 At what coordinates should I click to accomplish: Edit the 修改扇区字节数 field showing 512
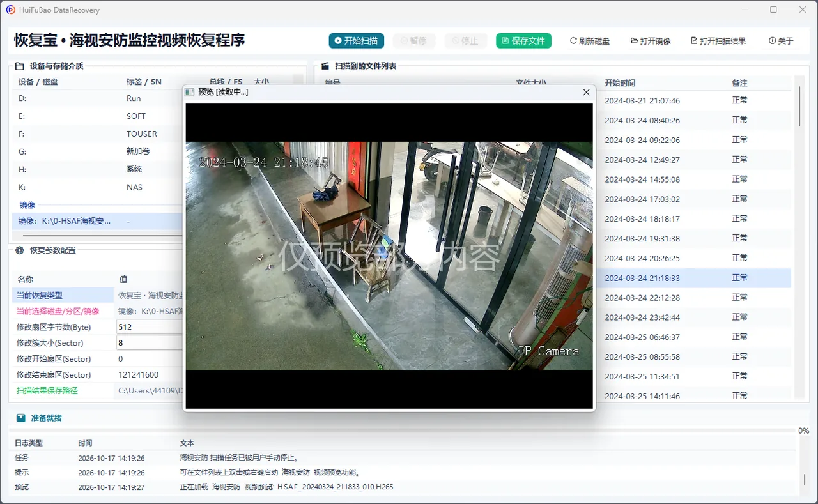click(150, 327)
